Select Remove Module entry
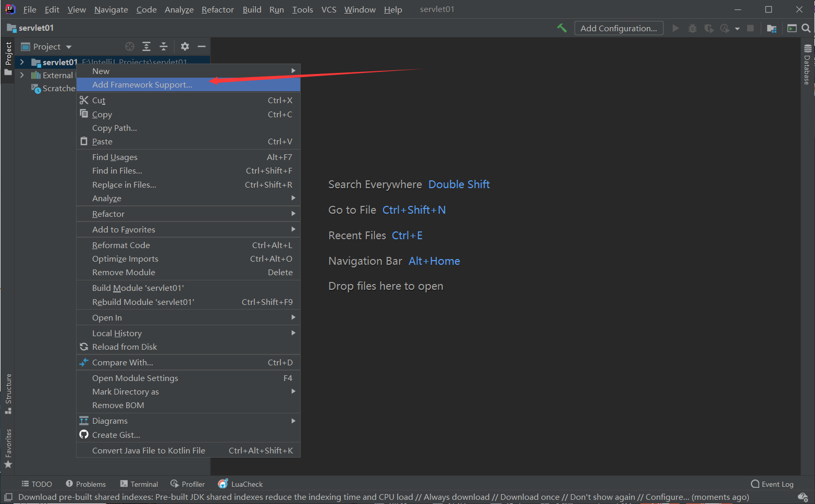The image size is (815, 504). [x=188, y=272]
